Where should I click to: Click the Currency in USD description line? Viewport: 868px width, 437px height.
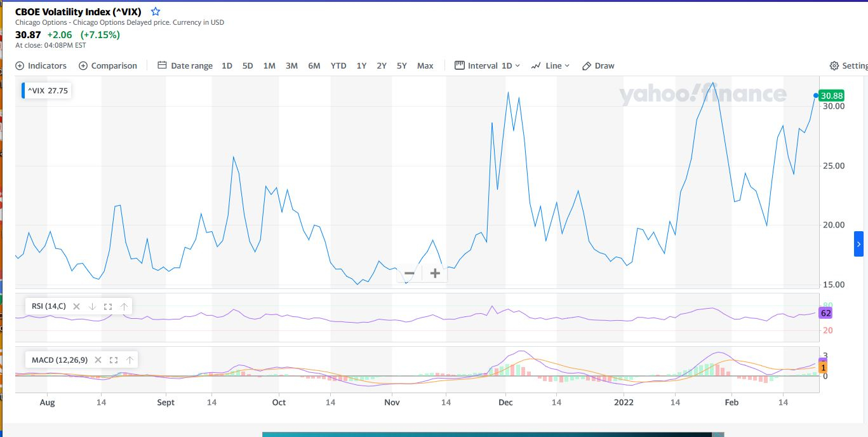(x=119, y=22)
